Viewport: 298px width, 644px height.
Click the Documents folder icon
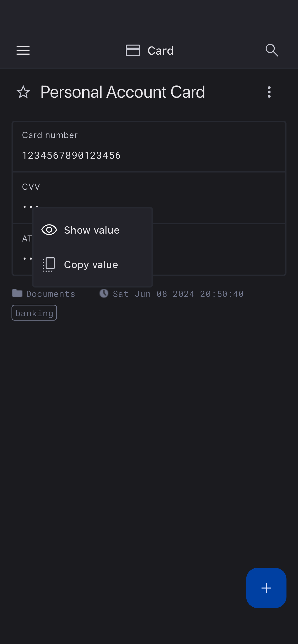pos(17,293)
